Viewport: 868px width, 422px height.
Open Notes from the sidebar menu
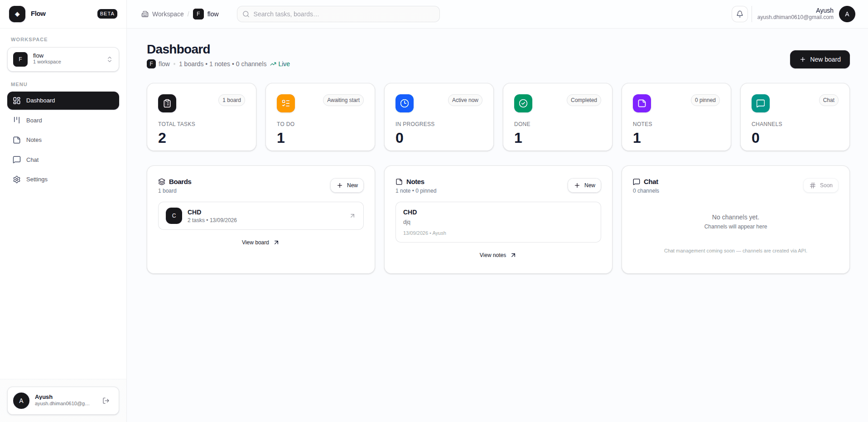point(63,140)
